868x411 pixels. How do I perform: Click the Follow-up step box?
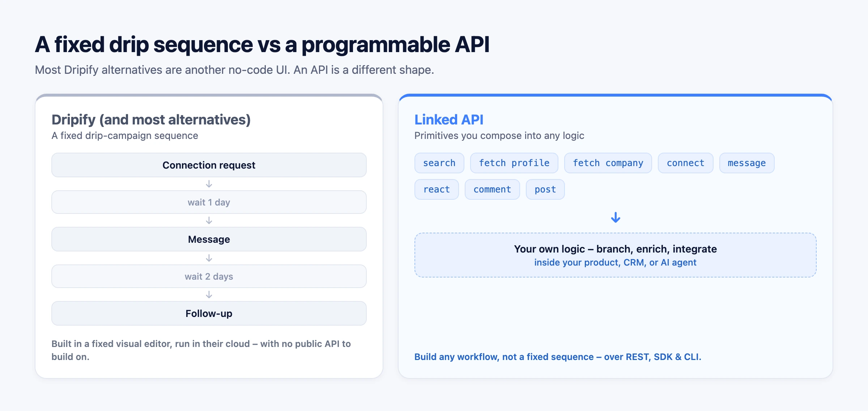[209, 313]
